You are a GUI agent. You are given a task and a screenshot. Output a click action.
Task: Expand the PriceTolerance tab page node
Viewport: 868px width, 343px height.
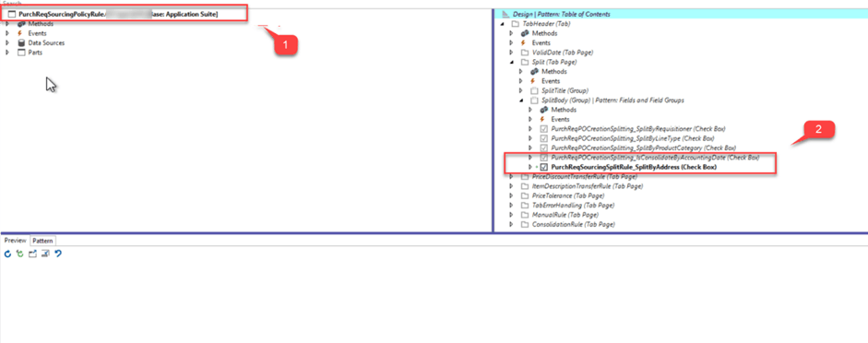512,195
